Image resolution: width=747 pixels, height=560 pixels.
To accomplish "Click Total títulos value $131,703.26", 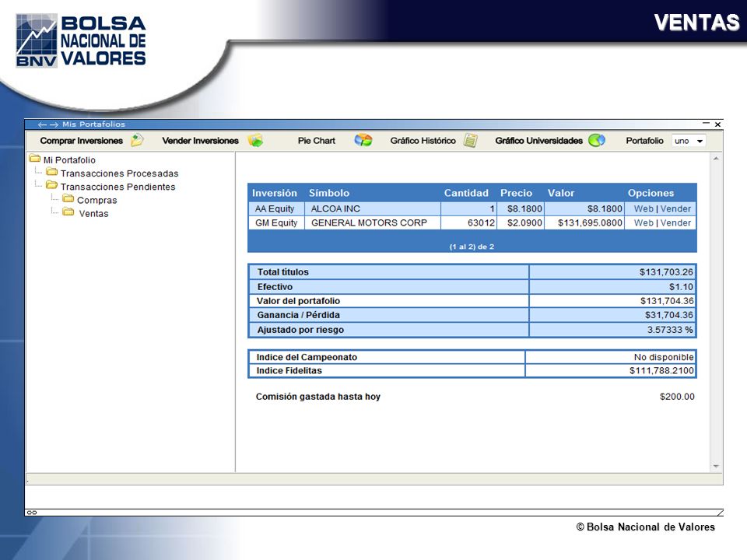I will (666, 272).
